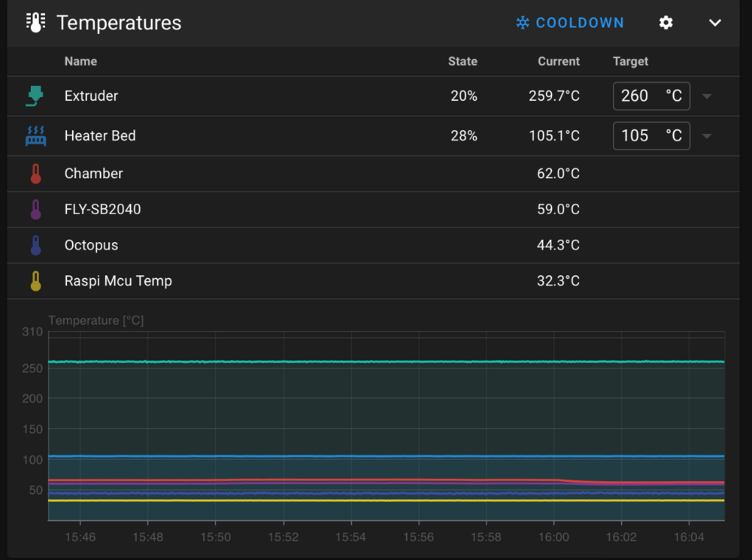The image size is (752, 560).
Task: Open temperature panel settings gear
Action: click(x=666, y=23)
